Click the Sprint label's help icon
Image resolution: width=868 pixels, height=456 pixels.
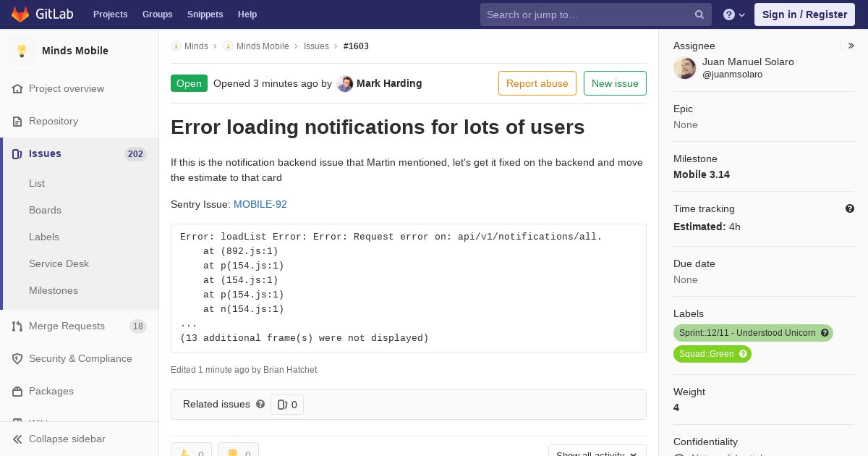coord(825,333)
